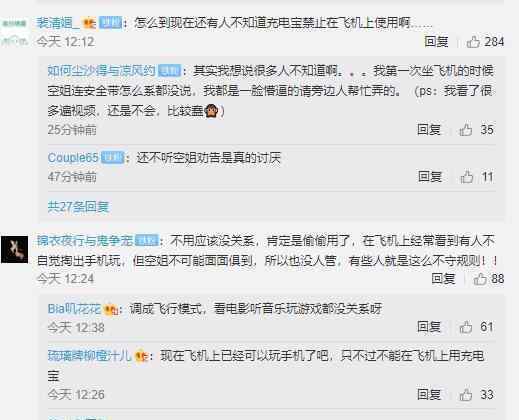Open 如何尘沙得与凉风约 profile link
Screen dimensions: 519x420
[x=102, y=71]
